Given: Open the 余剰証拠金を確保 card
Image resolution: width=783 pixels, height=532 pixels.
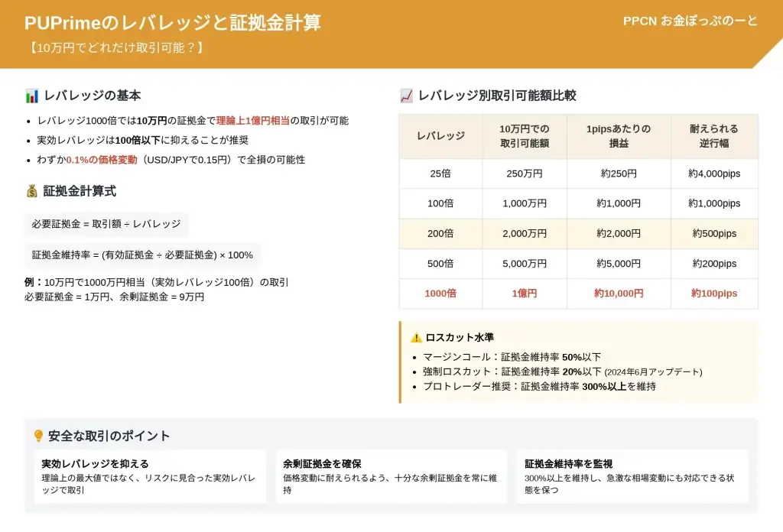Looking at the screenshot, I should coord(391,476).
